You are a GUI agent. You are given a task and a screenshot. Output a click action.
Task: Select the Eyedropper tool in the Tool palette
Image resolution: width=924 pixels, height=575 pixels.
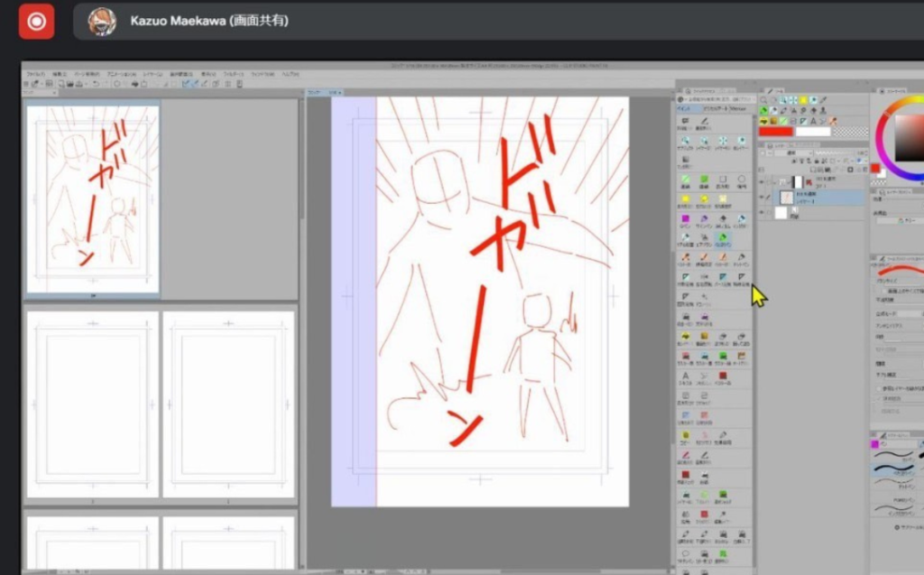coord(823,100)
